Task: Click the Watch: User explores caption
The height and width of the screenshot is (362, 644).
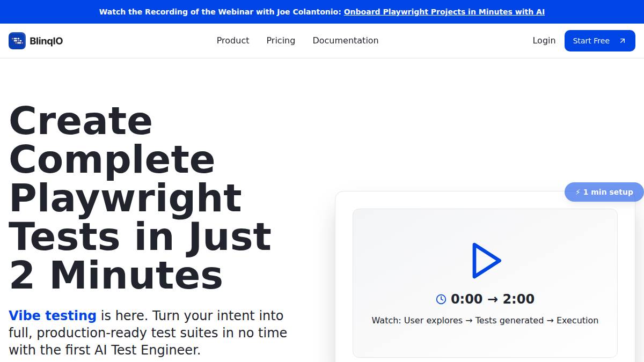Action: point(485,320)
